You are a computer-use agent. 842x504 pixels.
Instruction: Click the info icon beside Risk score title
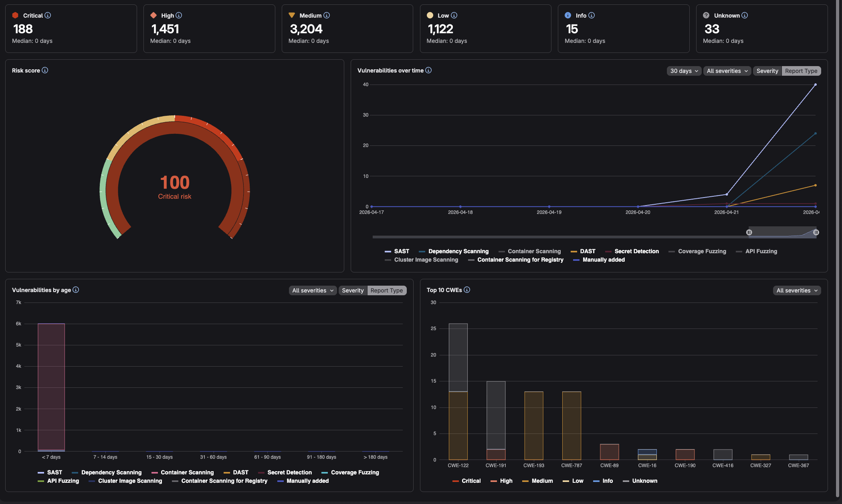45,71
